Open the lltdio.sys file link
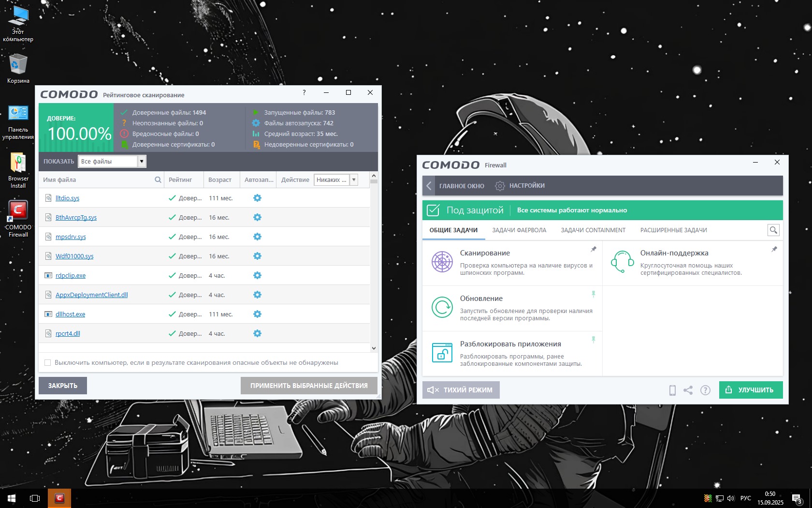 tap(67, 198)
